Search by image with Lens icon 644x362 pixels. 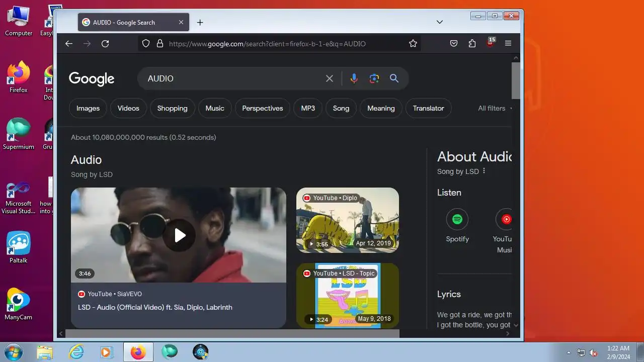[x=374, y=78]
